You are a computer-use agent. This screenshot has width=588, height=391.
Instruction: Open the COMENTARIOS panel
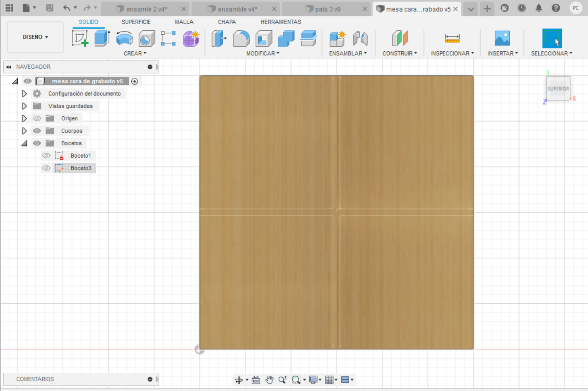point(35,379)
